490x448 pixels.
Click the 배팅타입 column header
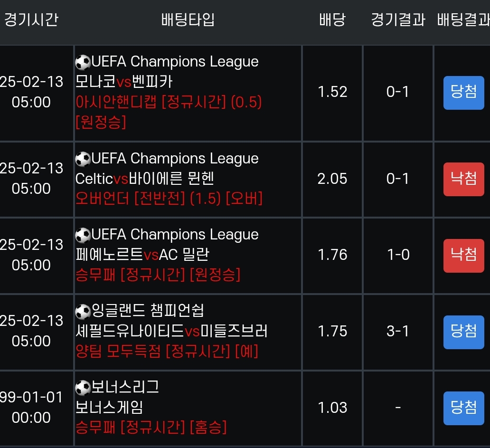pyautogui.click(x=188, y=20)
